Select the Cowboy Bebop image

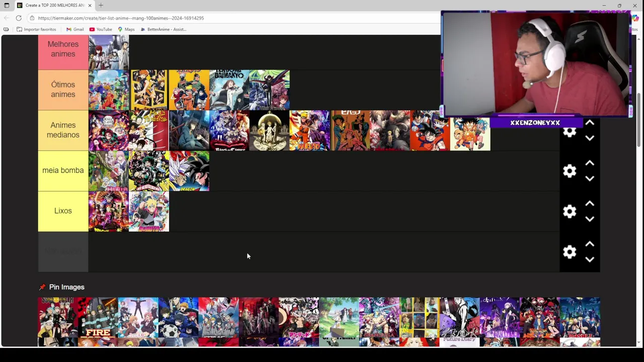pyautogui.click(x=350, y=131)
